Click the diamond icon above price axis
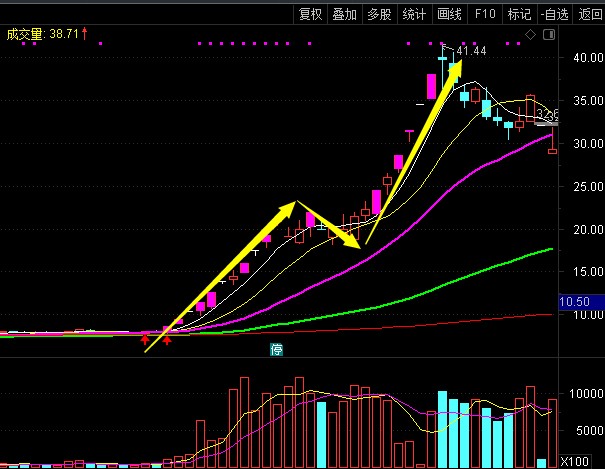Image resolution: width=605 pixels, height=469 pixels. [531, 34]
